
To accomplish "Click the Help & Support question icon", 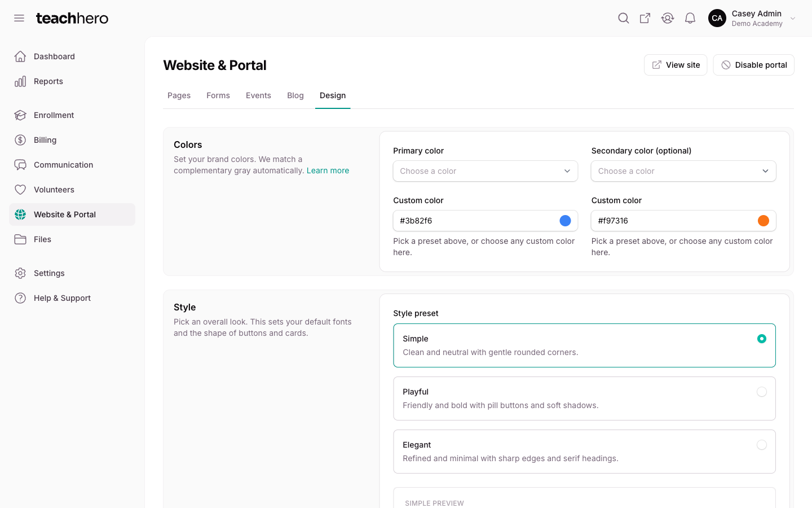I will click(x=20, y=298).
